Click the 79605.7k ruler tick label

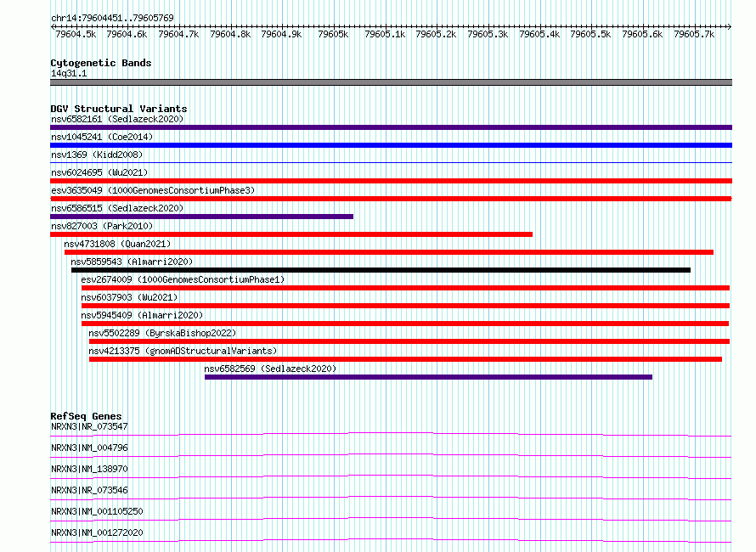pyautogui.click(x=694, y=34)
